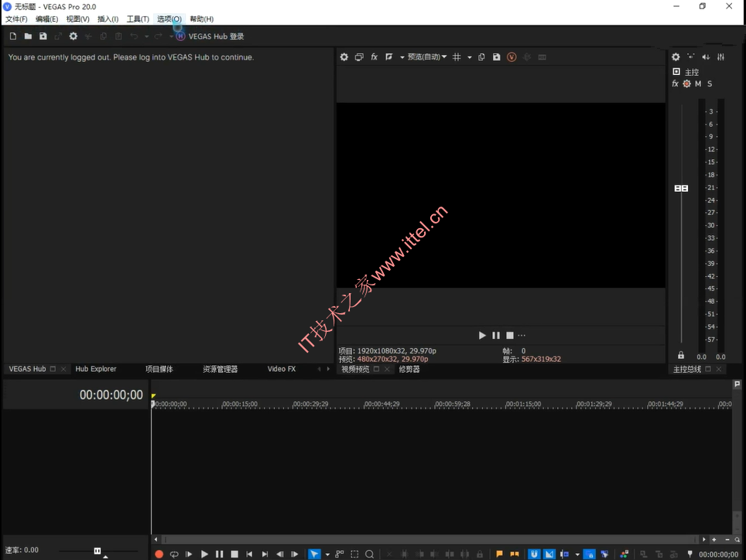
Task: Open the mixer settings gear in master bus
Action: 676,57
